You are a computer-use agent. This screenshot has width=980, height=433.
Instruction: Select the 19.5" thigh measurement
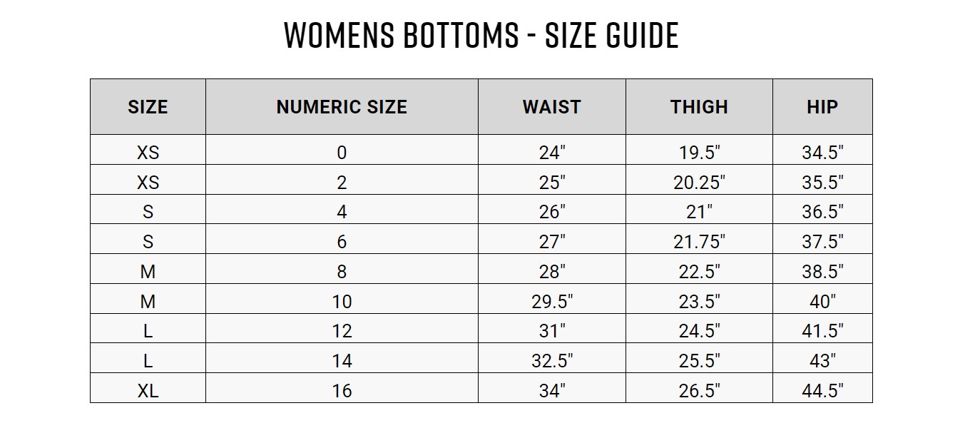pyautogui.click(x=699, y=152)
